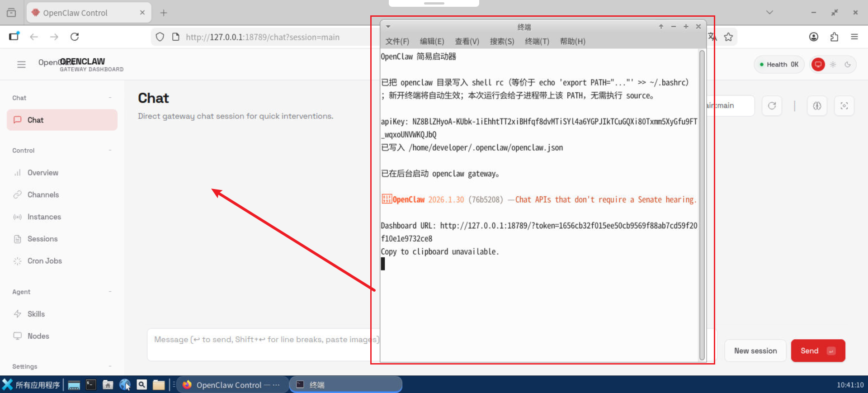
Task: Open the terminal window menu arrow in its title bar
Action: coord(388,27)
